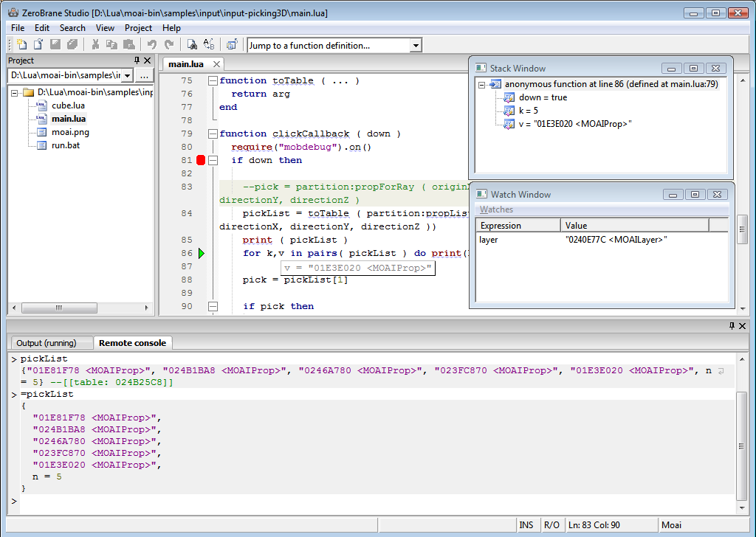Screen dimensions: 756x537
Task: Click the layer expression in Watch Window
Action: [489, 240]
